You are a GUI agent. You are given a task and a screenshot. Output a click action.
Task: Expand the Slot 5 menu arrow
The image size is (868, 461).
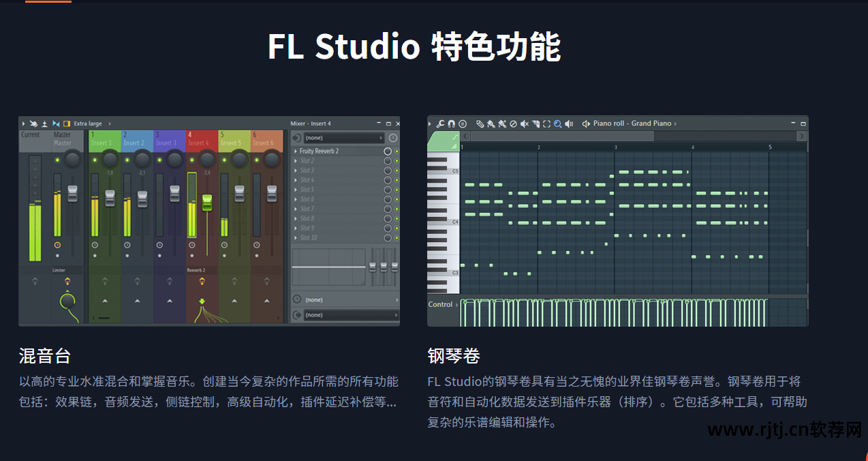coord(296,190)
